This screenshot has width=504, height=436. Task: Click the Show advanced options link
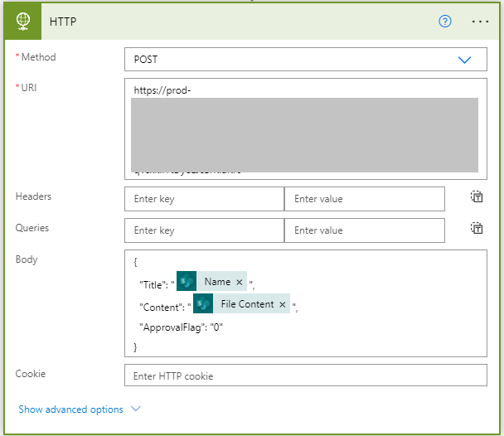[70, 409]
